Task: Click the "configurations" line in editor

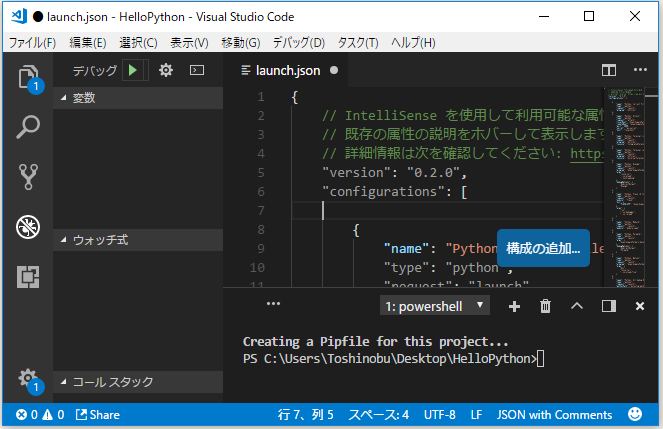Action: 395,191
